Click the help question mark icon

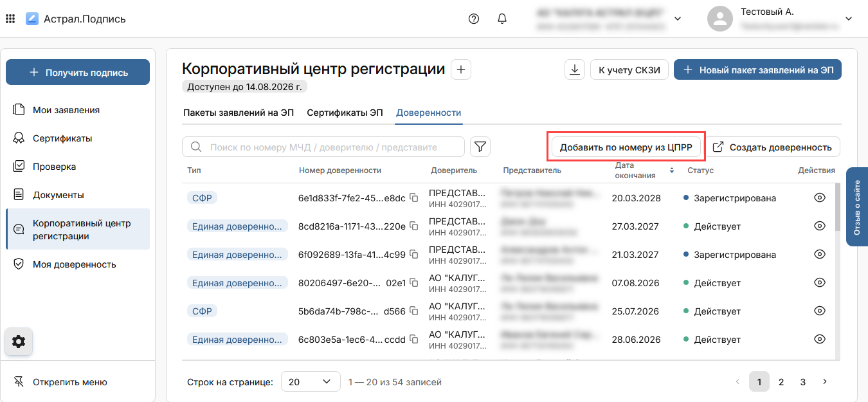coord(474,19)
